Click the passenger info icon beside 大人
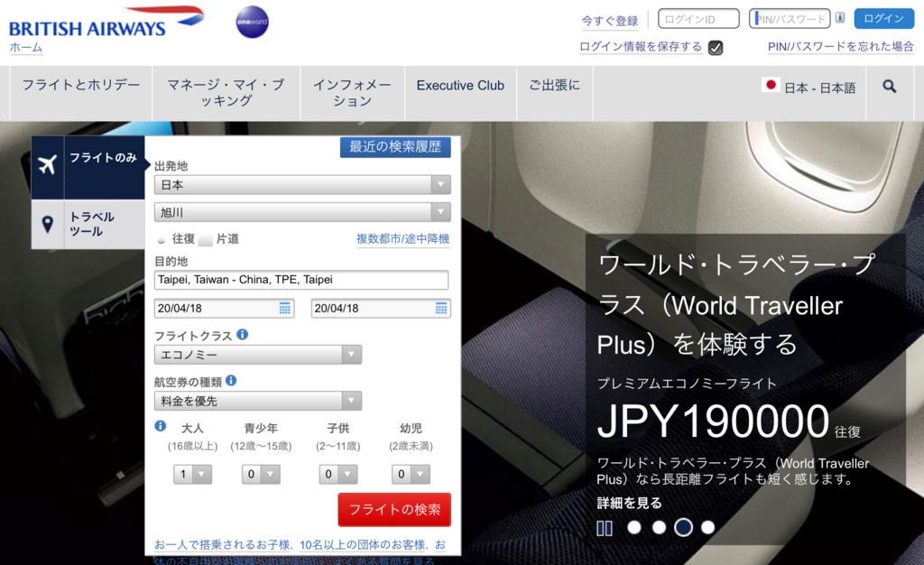The width and height of the screenshot is (924, 565). pyautogui.click(x=161, y=426)
